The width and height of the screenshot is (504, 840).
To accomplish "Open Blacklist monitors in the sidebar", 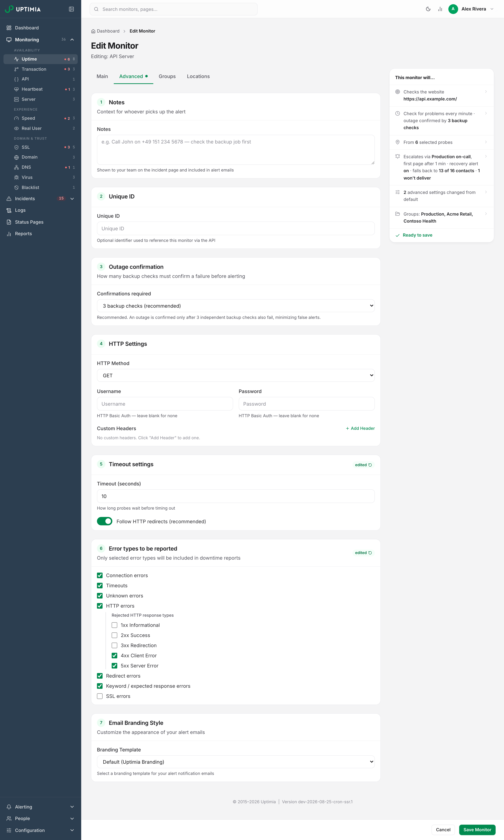I will point(40,187).
